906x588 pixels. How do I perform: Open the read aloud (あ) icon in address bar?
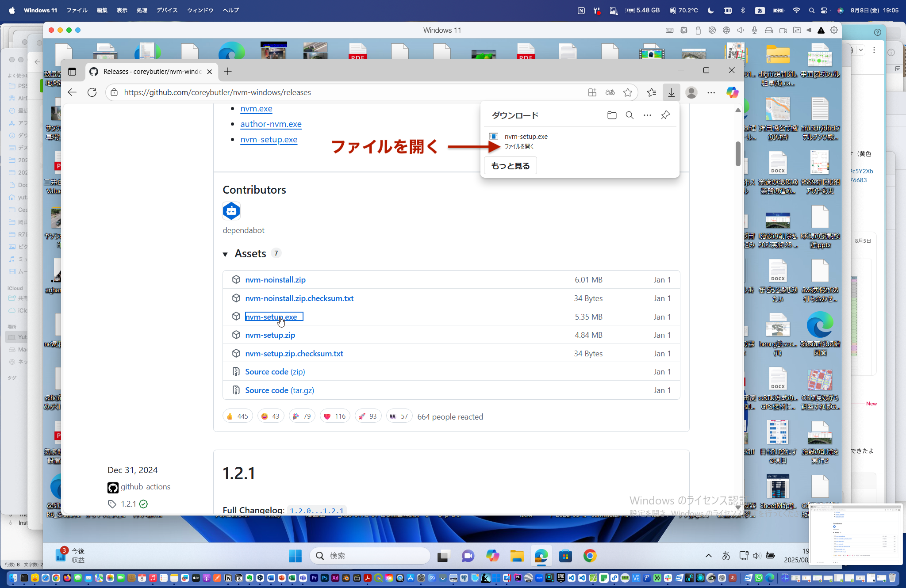(610, 92)
